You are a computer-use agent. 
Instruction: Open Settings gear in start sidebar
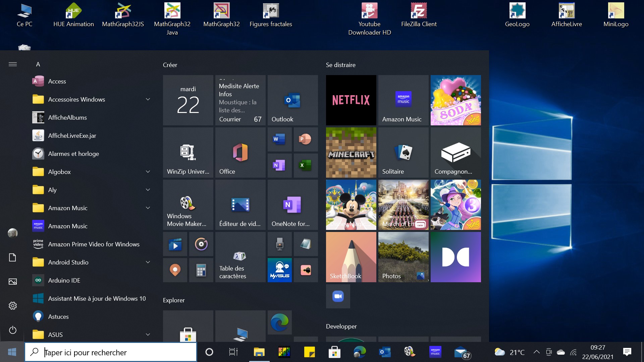tap(13, 306)
